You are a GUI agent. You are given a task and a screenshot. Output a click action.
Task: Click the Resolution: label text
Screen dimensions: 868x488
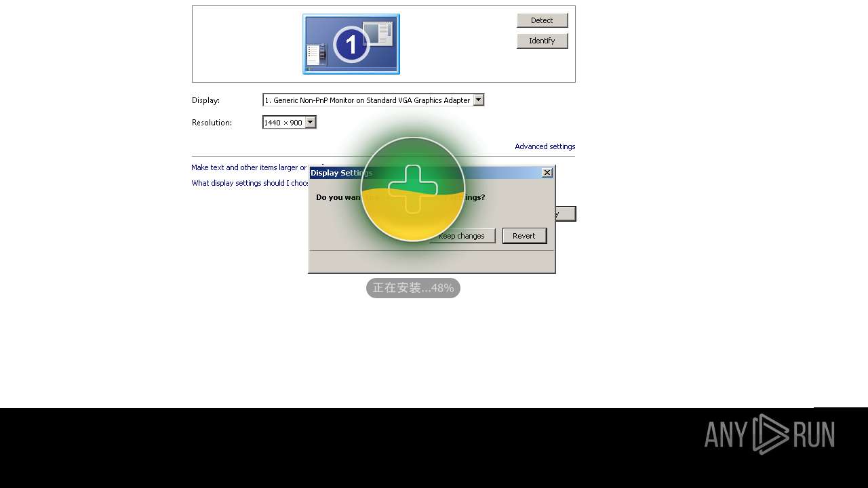[212, 123]
